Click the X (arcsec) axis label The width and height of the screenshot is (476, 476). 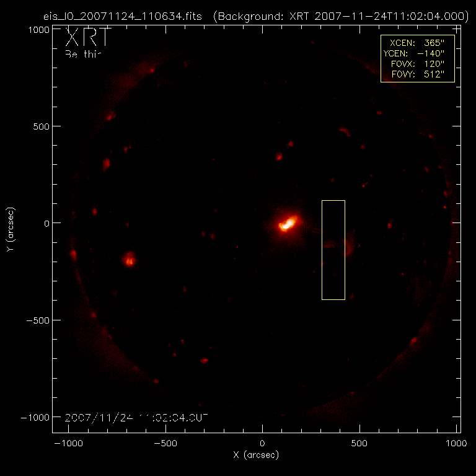[x=255, y=455]
